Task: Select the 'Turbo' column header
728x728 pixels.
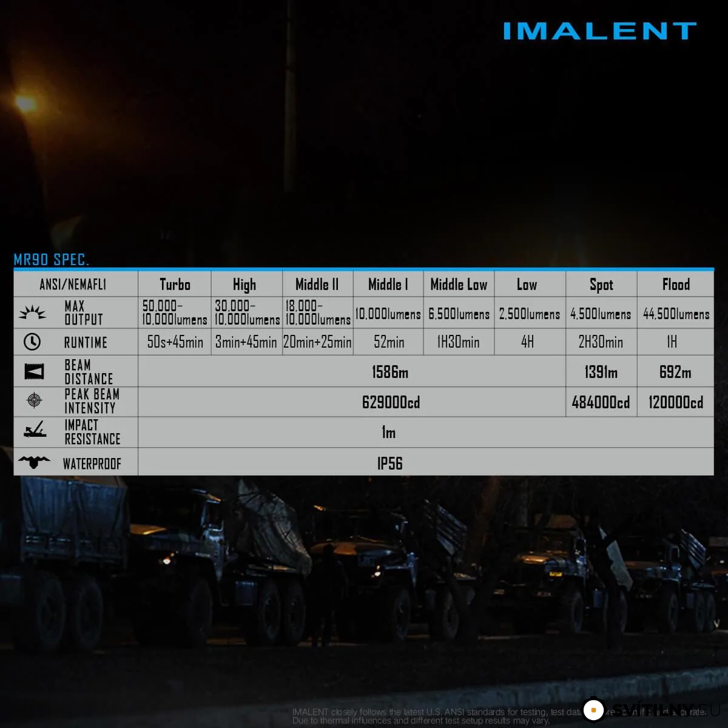Action: [x=175, y=285]
